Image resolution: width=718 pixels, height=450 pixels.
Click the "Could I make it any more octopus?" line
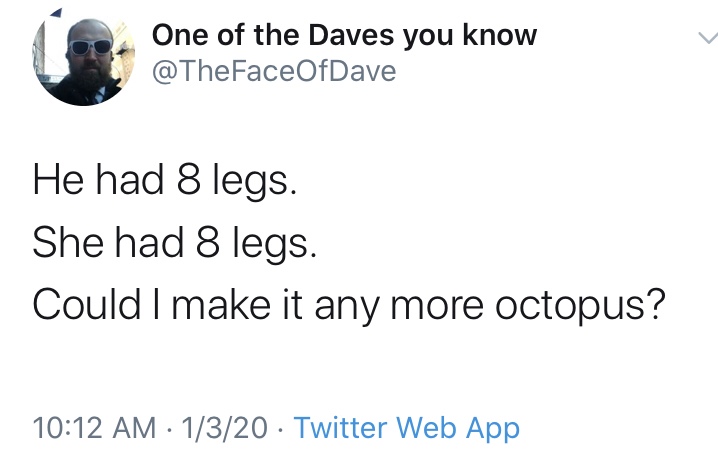[x=348, y=305]
